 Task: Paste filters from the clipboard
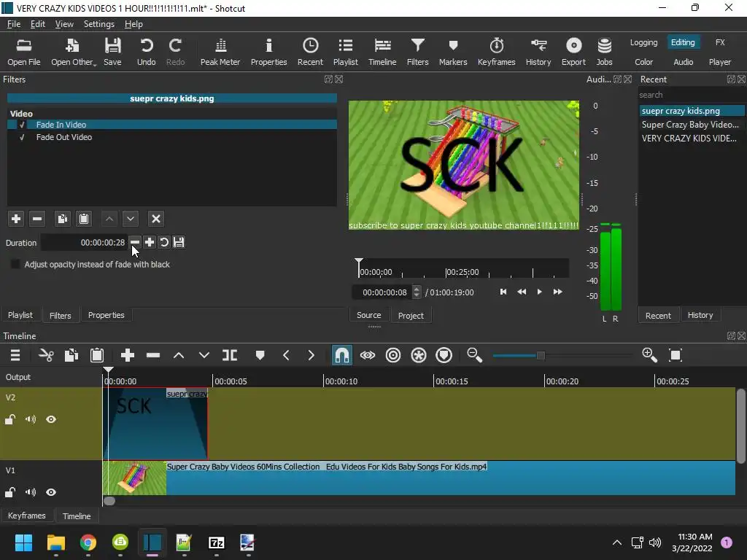[84, 219]
